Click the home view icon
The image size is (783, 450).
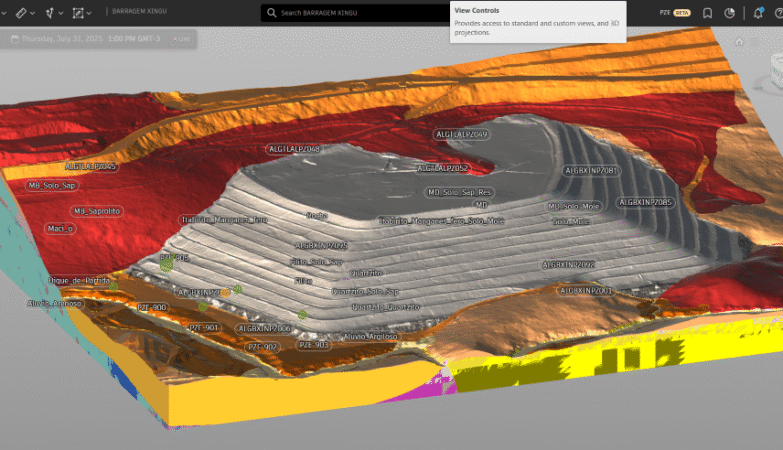point(739,42)
